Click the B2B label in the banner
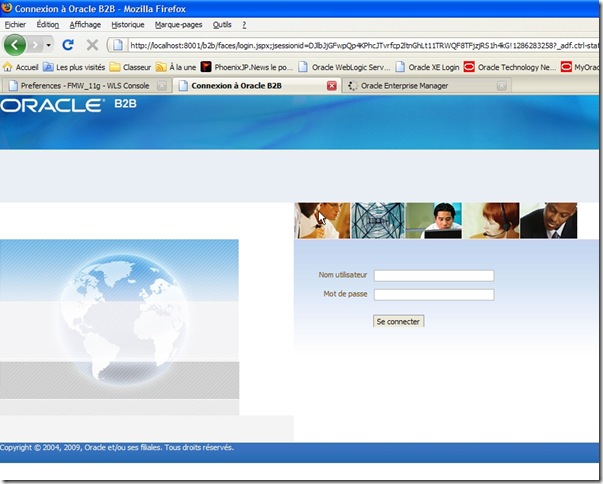Viewport: 603px width, 484px height. 125,103
